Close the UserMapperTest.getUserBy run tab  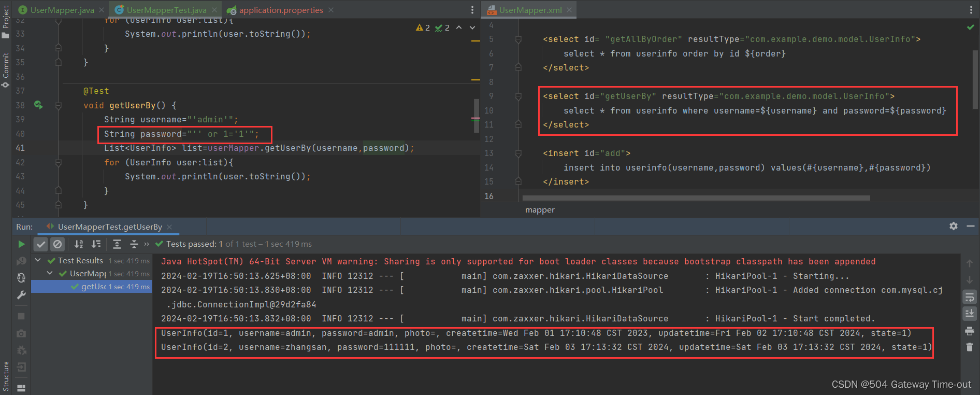tap(169, 227)
